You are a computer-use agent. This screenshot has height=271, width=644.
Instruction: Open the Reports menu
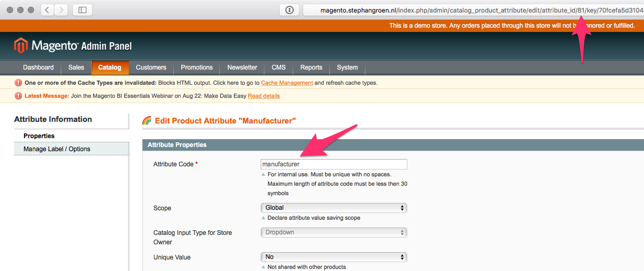(x=311, y=67)
